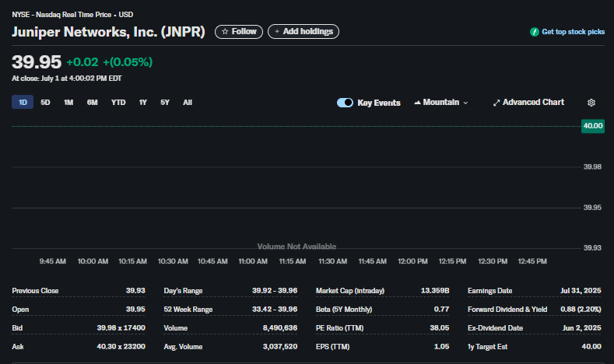614x364 pixels.
Task: Open the Mountain chart type dropdown
Action: pyautogui.click(x=441, y=103)
